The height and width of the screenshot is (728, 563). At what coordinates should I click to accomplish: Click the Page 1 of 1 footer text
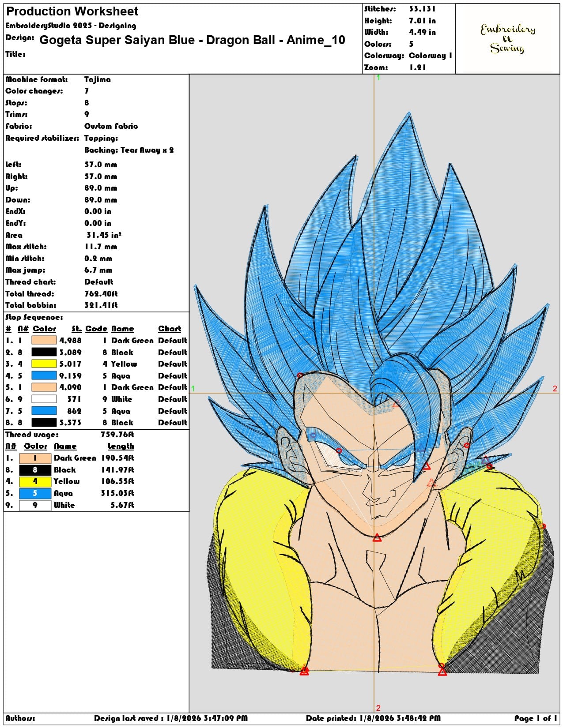(x=536, y=718)
